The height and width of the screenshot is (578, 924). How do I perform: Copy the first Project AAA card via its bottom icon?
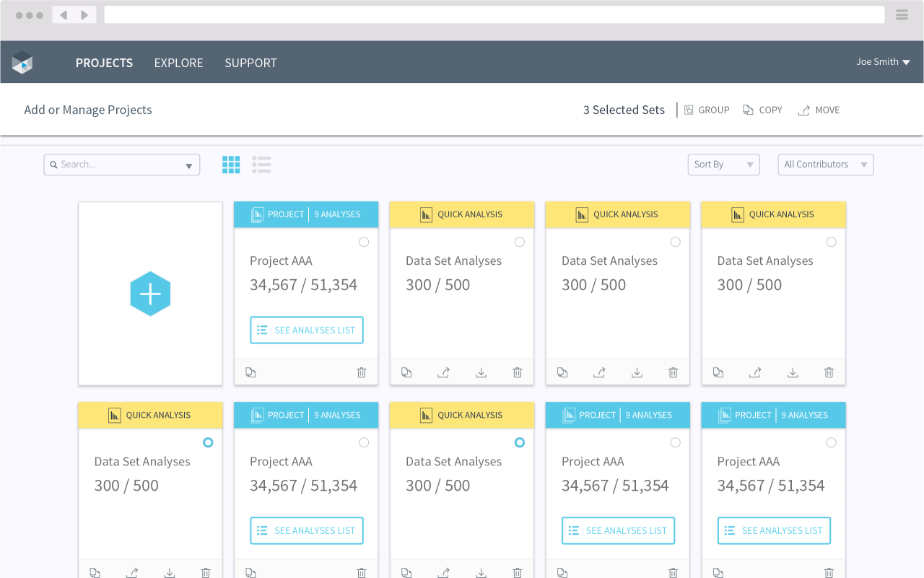[250, 372]
